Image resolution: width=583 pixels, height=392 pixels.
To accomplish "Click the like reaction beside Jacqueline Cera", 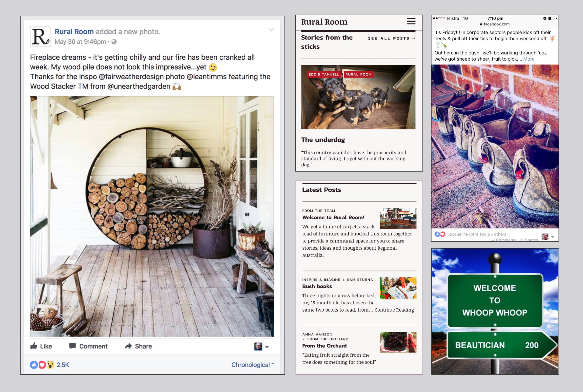I will [x=437, y=234].
